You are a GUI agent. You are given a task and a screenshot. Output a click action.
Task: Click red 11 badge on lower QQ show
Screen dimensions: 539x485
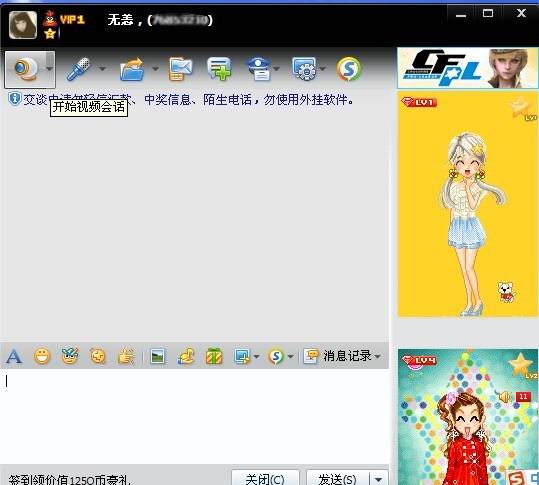pyautogui.click(x=523, y=397)
